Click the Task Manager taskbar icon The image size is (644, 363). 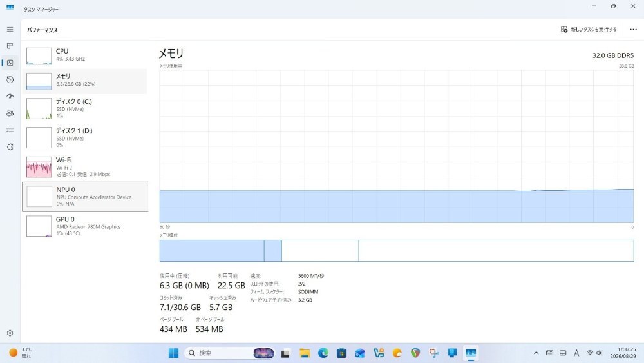click(471, 353)
